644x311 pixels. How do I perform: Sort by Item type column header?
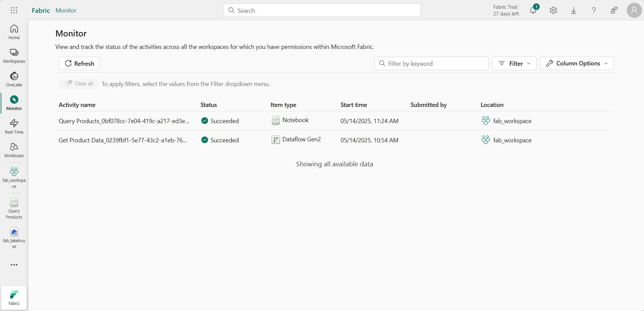pyautogui.click(x=283, y=105)
